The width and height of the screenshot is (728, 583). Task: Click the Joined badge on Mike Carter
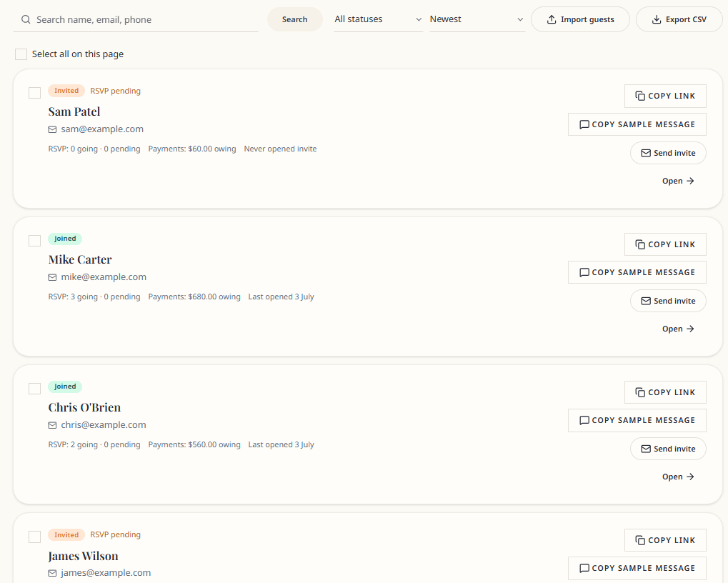click(x=65, y=239)
